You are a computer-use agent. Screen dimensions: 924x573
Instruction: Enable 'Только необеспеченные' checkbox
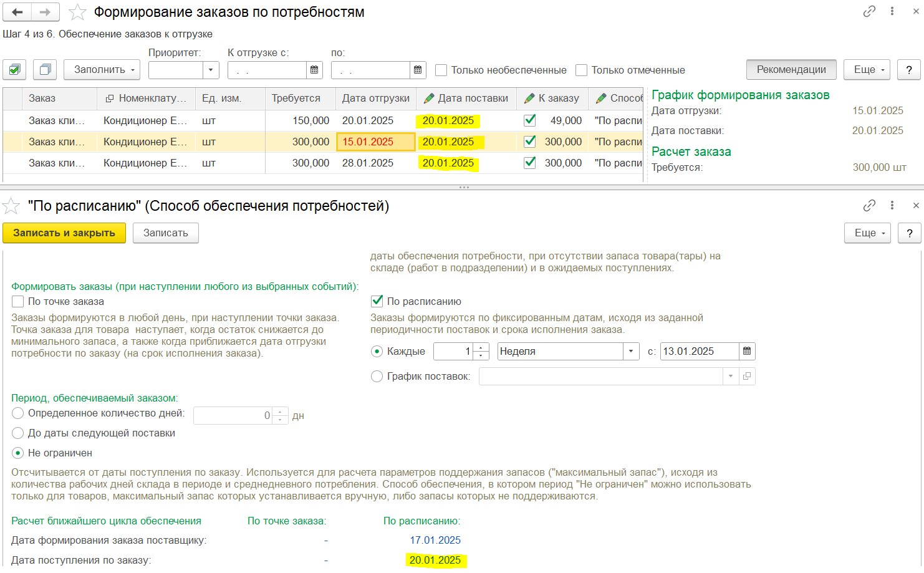point(441,70)
